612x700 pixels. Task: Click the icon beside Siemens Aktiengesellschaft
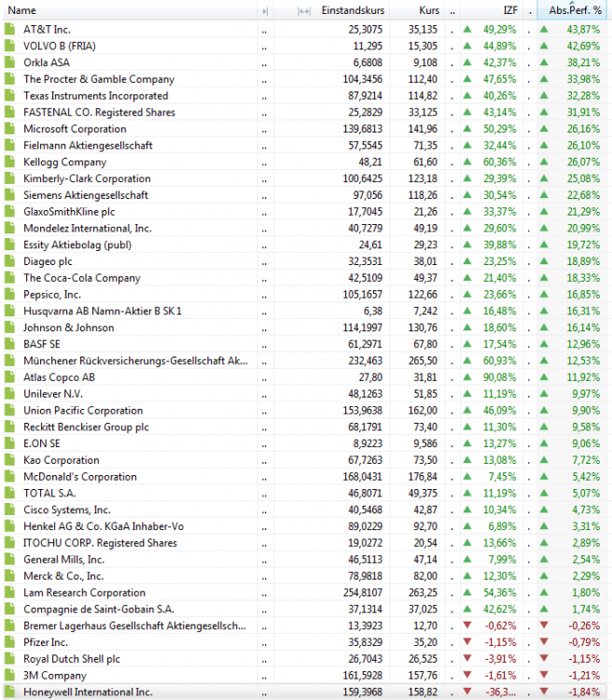point(9,195)
